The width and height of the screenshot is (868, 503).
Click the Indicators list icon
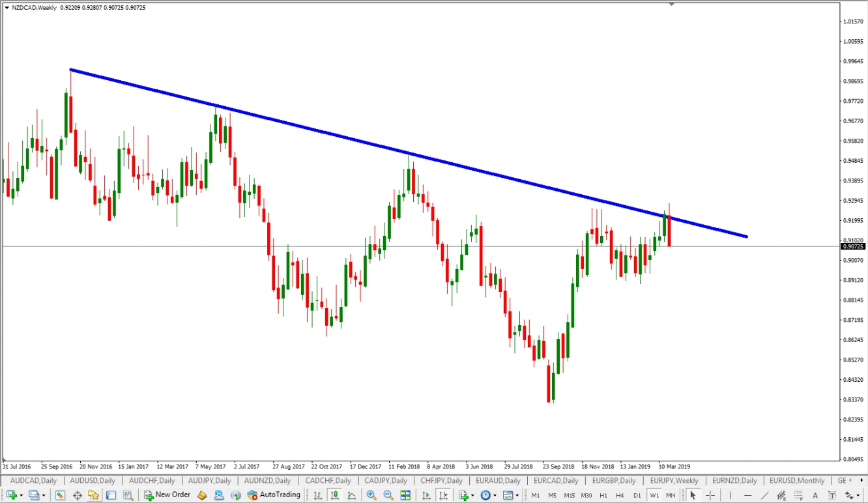tap(464, 495)
